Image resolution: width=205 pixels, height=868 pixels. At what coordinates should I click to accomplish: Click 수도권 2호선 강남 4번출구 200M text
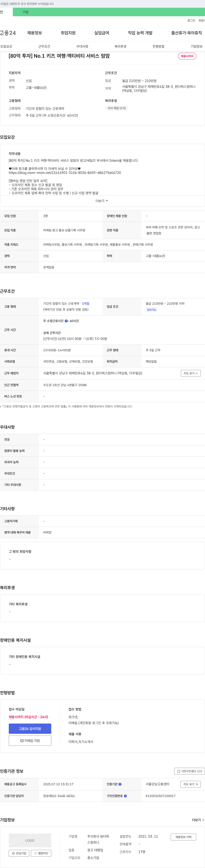coord(65,385)
